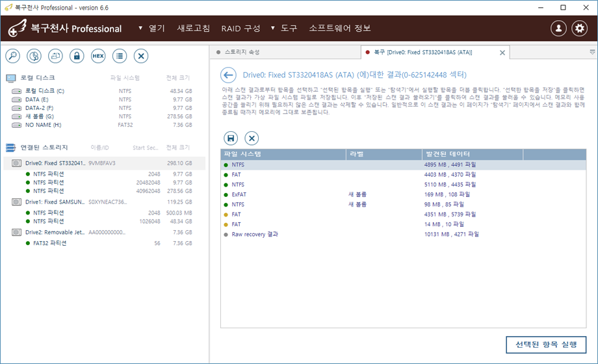Select DATA (E:) drive
The image size is (598, 364).
tap(104, 99)
